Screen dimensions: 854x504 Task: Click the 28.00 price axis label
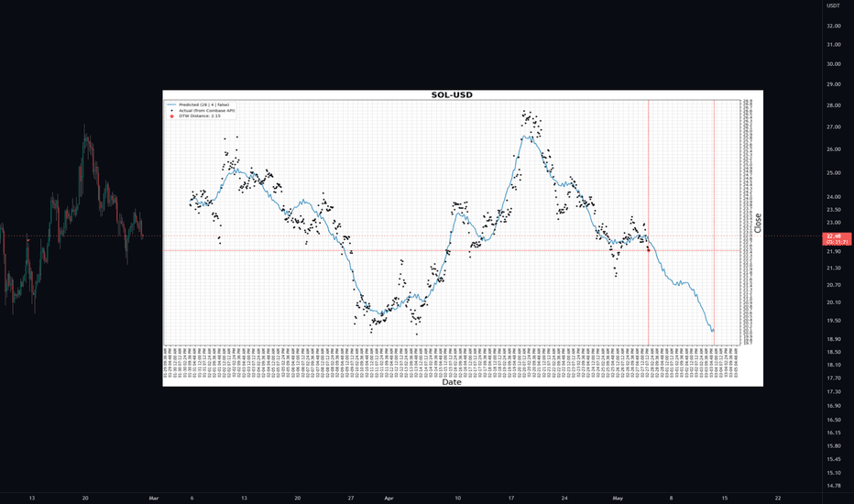tap(833, 105)
